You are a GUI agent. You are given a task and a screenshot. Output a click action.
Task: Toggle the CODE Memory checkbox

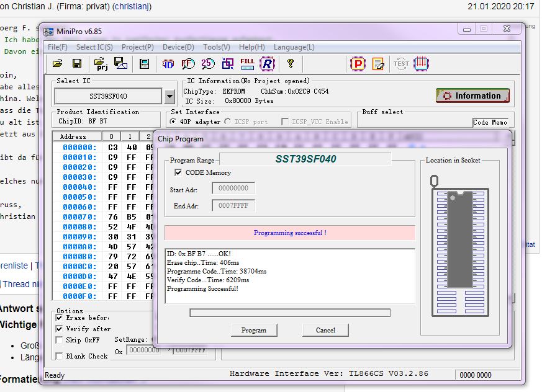coord(178,172)
